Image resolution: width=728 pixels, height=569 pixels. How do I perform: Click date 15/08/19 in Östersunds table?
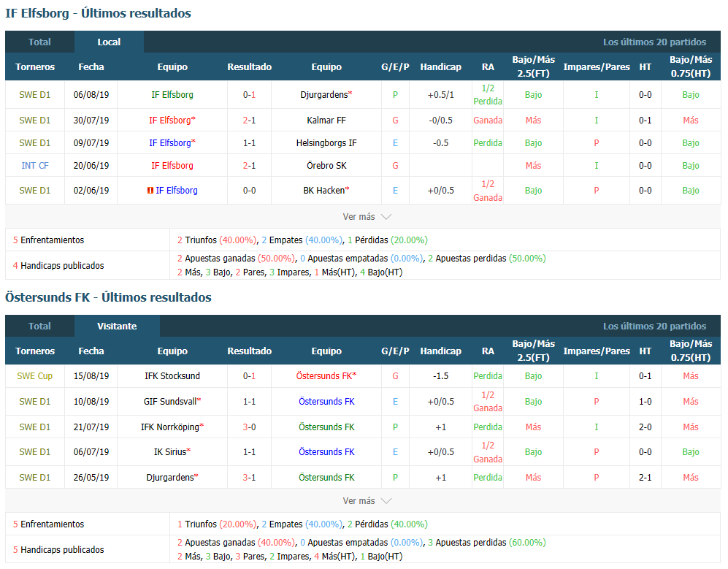pyautogui.click(x=91, y=375)
